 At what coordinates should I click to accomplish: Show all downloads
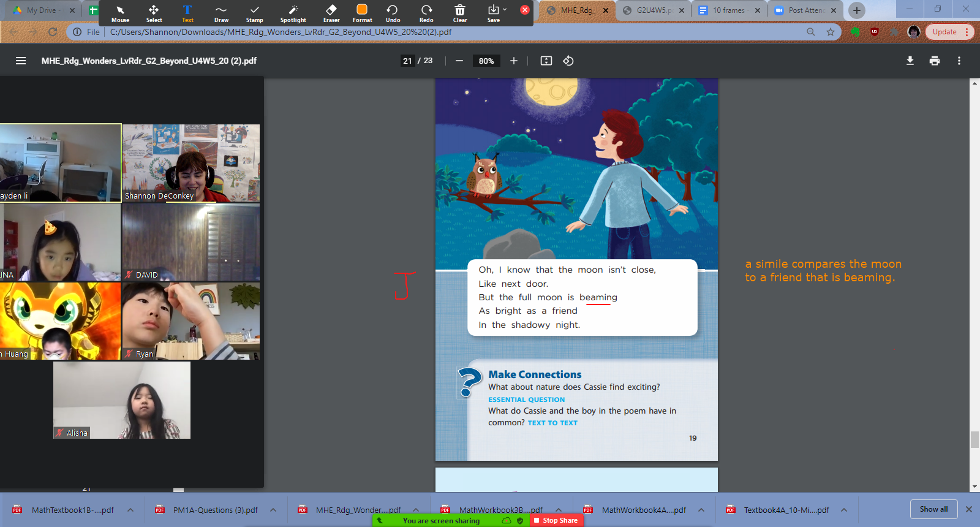point(933,509)
